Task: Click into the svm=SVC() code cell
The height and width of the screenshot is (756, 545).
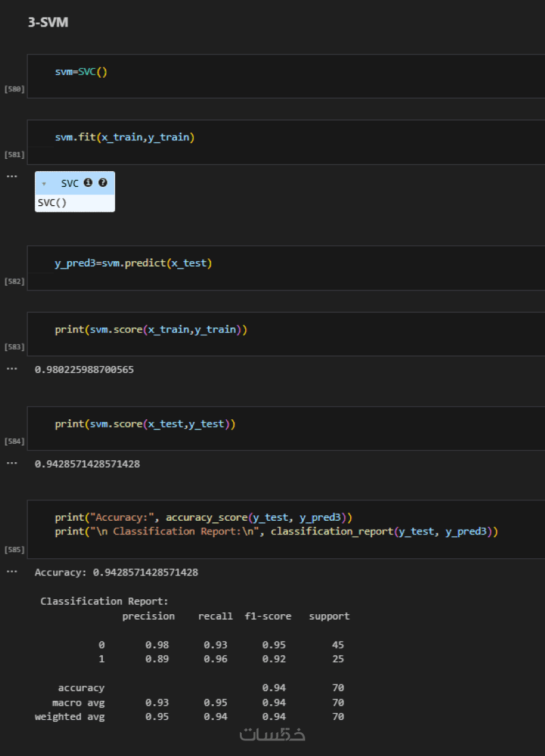Action: [x=81, y=72]
